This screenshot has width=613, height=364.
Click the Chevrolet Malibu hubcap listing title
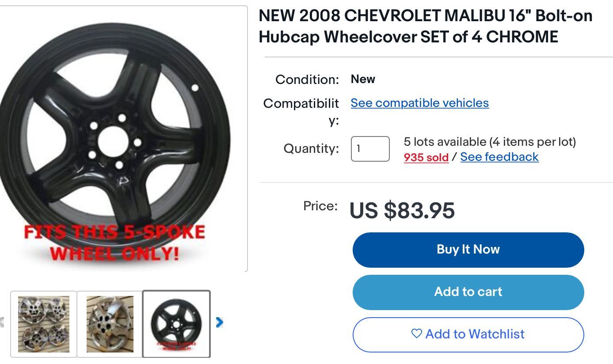click(425, 26)
